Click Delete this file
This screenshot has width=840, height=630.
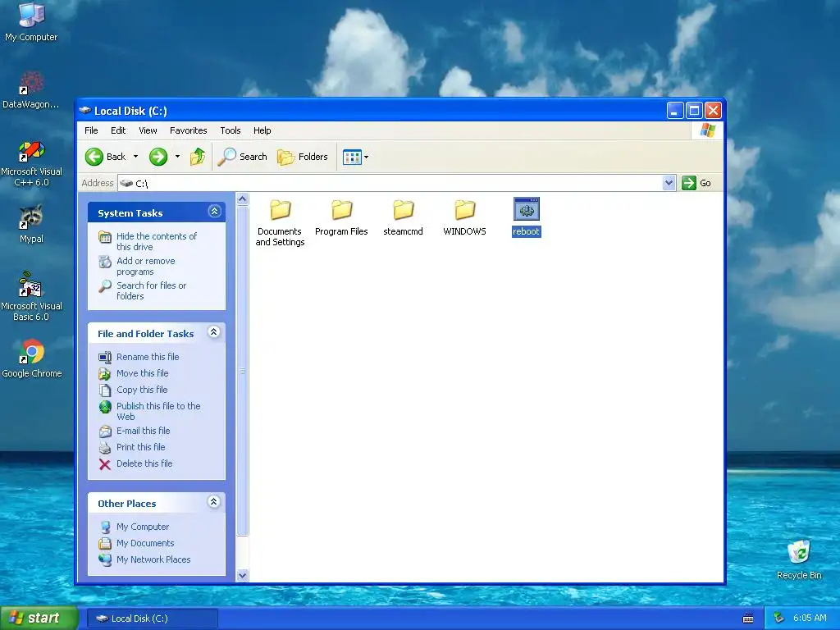coord(144,464)
